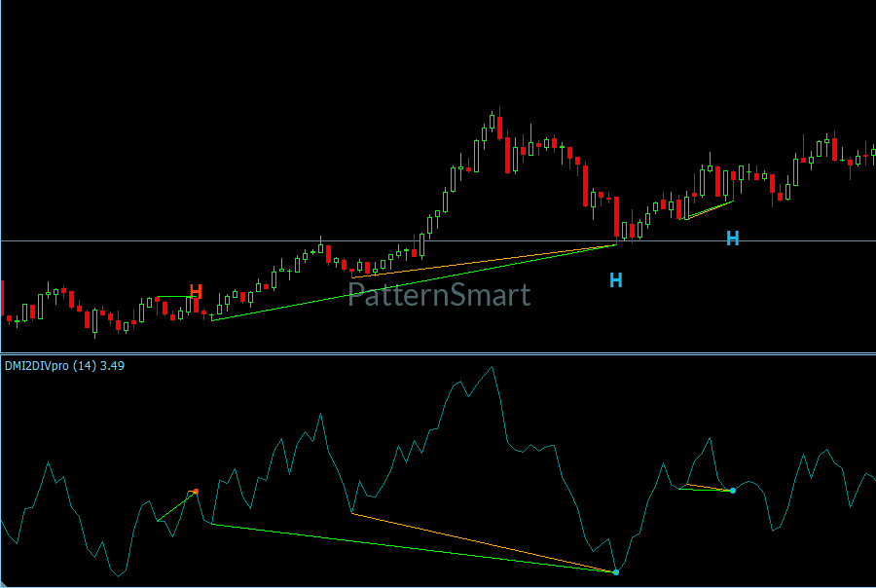This screenshot has width=876, height=588.
Task: Select the blue dot at the indicator's lowest trough
Action: [x=616, y=572]
